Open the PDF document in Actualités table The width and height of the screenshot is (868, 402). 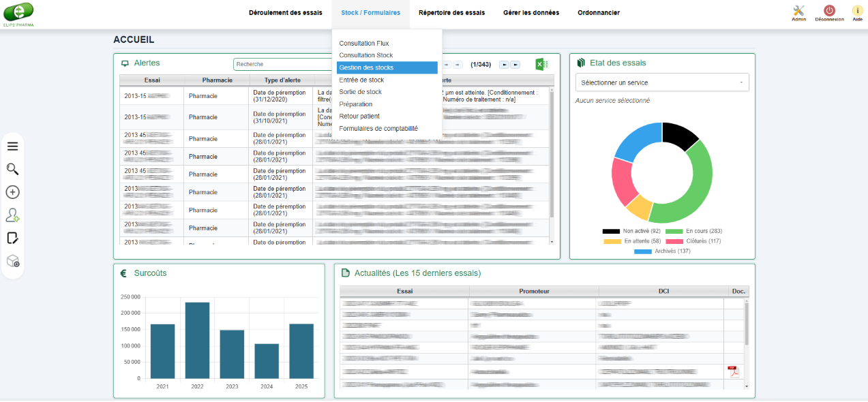click(x=733, y=371)
